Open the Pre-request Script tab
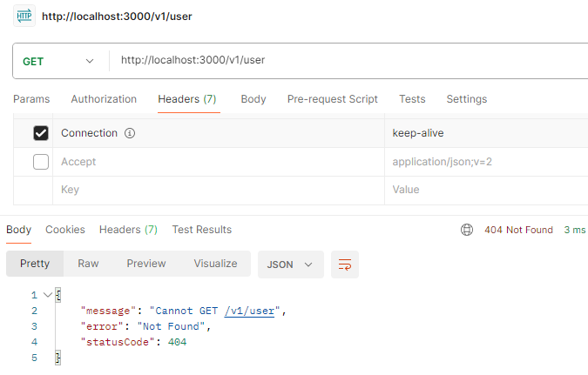 pyautogui.click(x=332, y=99)
